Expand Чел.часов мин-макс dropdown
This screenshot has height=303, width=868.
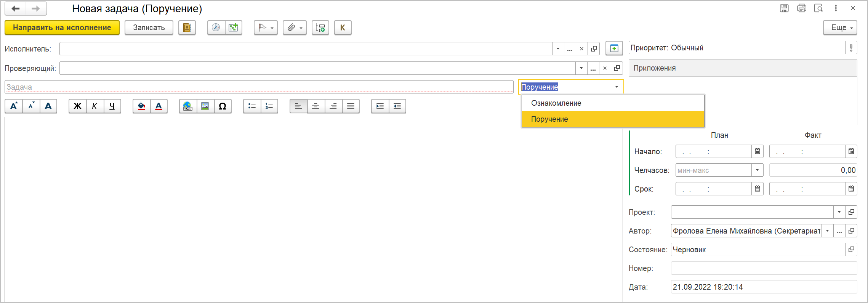click(x=757, y=170)
